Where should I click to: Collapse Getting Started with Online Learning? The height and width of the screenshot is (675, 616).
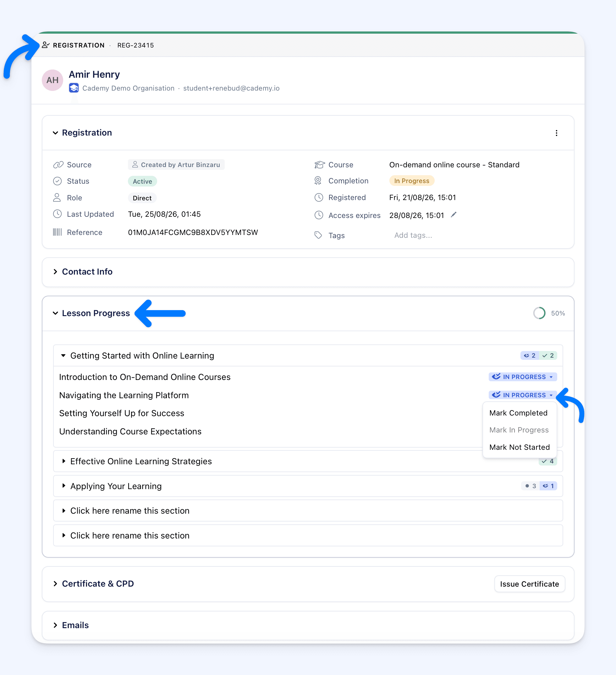pyautogui.click(x=63, y=355)
